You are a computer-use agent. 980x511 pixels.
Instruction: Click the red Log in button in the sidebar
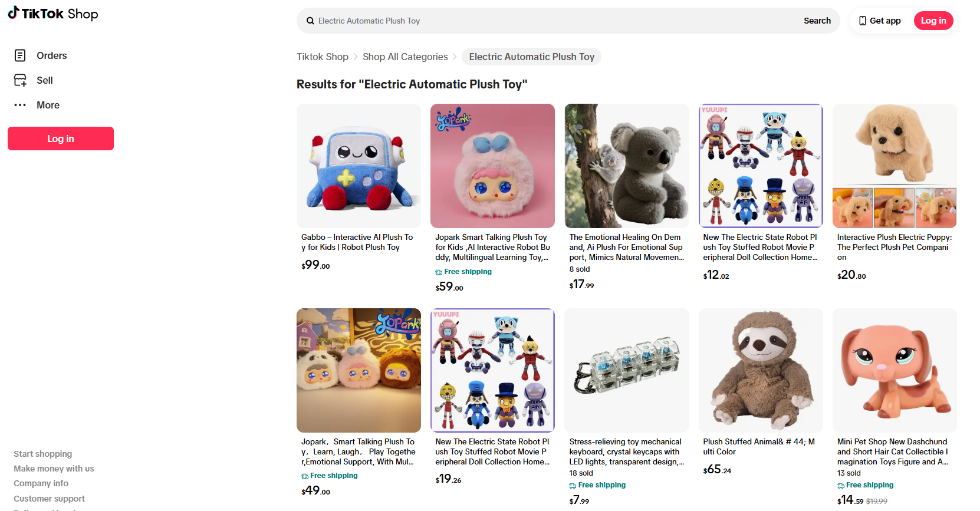pyautogui.click(x=60, y=139)
